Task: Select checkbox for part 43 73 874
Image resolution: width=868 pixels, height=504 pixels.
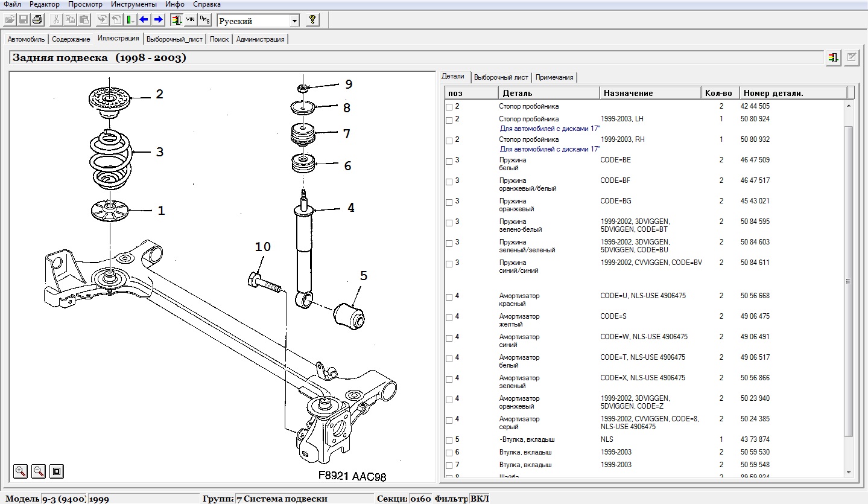Action: pyautogui.click(x=449, y=441)
